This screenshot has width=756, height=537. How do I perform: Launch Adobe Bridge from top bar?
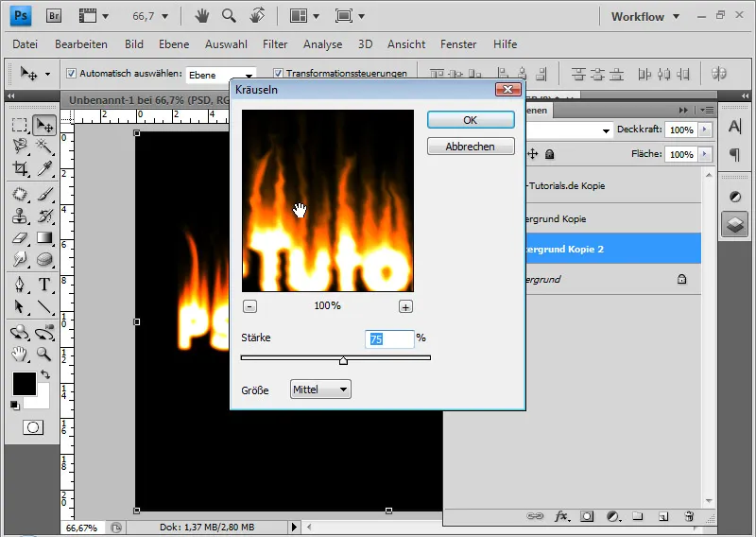point(54,16)
